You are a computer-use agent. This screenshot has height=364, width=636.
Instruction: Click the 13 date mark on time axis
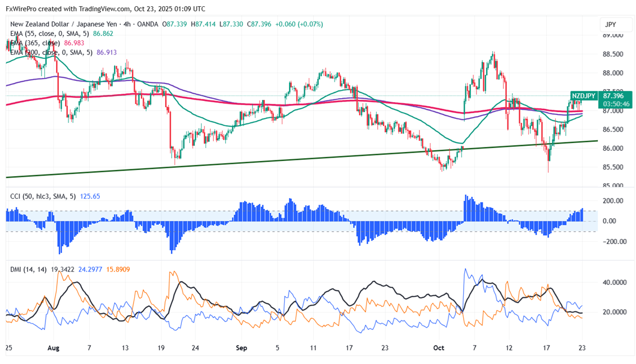125,348
